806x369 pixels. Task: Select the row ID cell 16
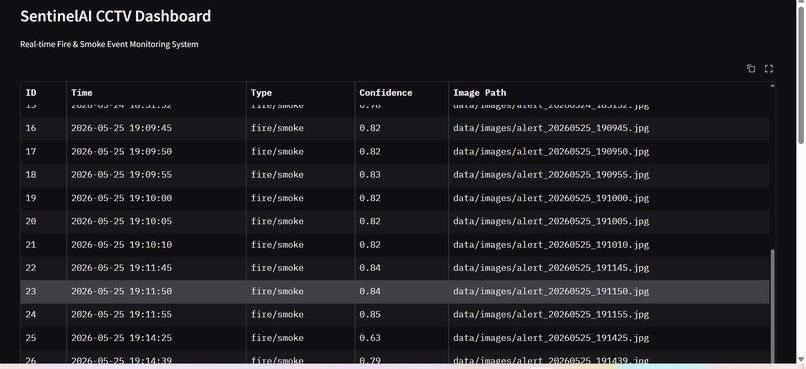tap(44, 128)
